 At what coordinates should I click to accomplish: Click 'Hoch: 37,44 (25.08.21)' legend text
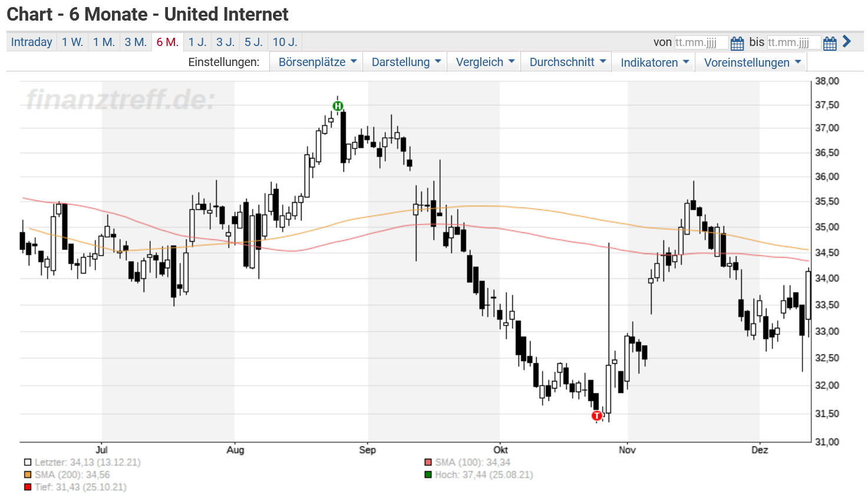point(484,475)
